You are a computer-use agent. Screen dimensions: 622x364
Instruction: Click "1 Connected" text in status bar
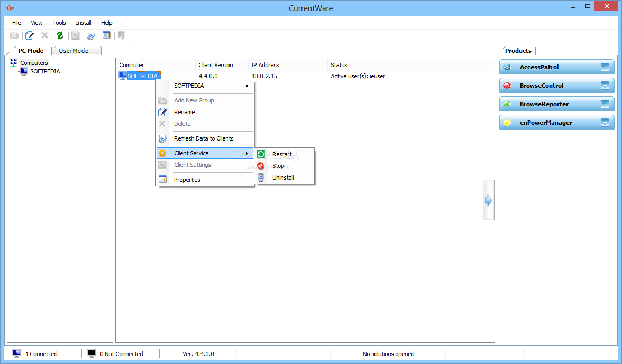pyautogui.click(x=41, y=354)
